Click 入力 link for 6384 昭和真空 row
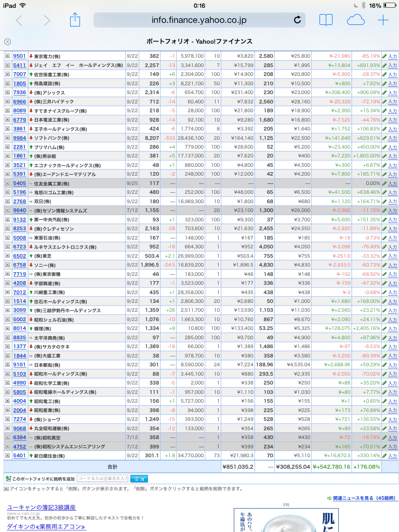 tap(393, 437)
